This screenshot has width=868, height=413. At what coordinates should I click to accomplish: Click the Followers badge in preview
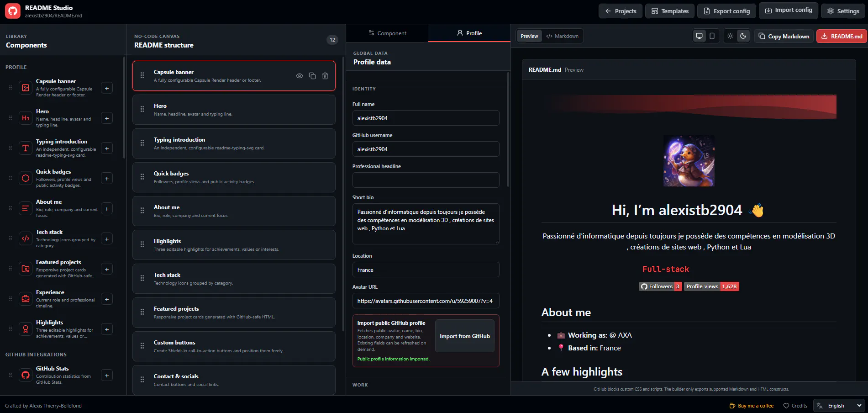click(x=660, y=286)
